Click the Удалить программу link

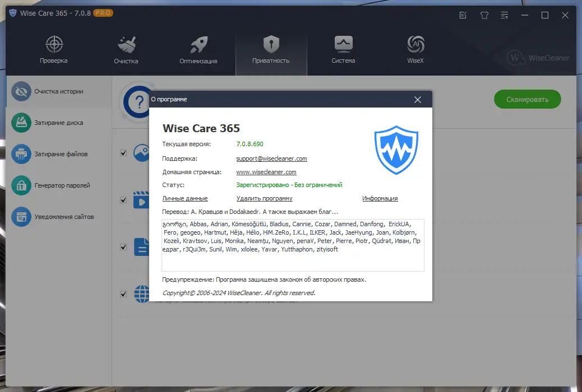click(264, 198)
